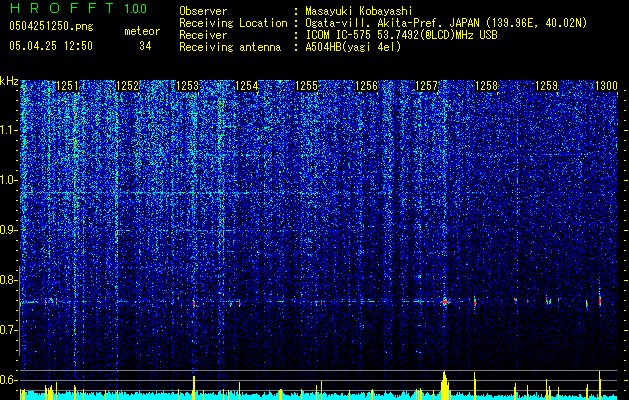Click the strong meteor echo after 1257
The width and height of the screenshot is (629, 400).
click(444, 302)
